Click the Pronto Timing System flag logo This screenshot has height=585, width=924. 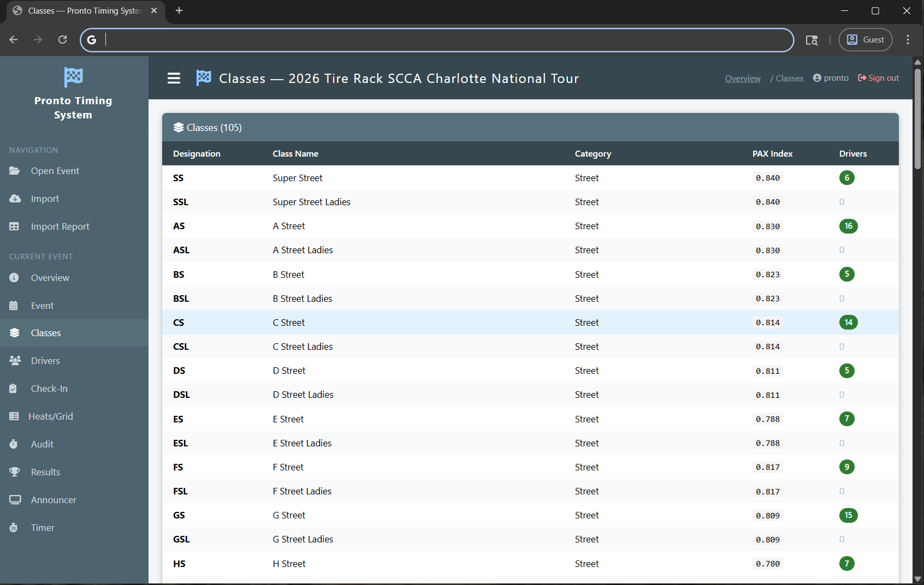[x=73, y=77]
